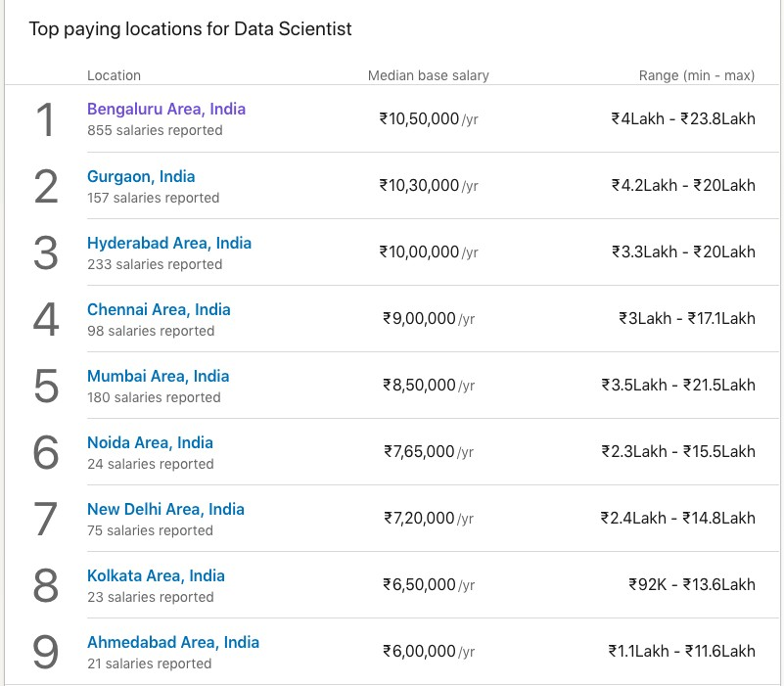The image size is (784, 686).
Task: Click the Median base salary column header
Action: [x=428, y=75]
